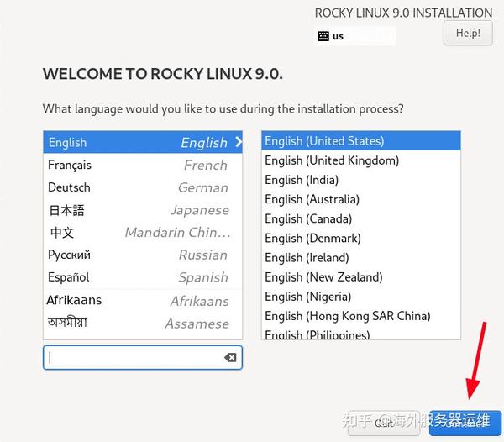Focus the language search input field

pos(143,357)
